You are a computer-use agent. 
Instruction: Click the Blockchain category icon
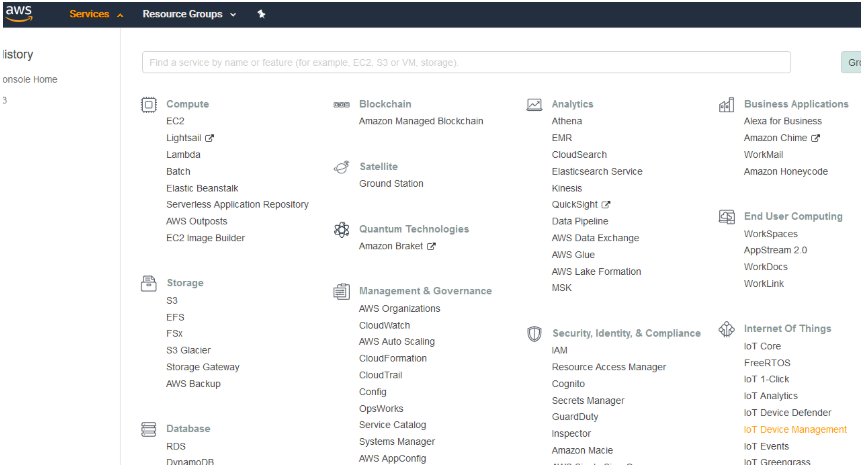pos(342,105)
